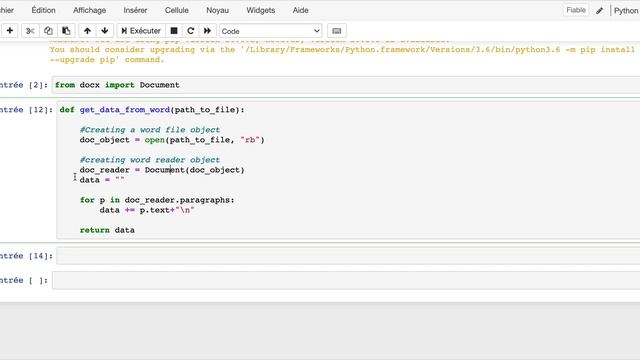This screenshot has width=640, height=360.
Task: Click the 'def get_data_from_word' function definition line
Action: tap(152, 110)
